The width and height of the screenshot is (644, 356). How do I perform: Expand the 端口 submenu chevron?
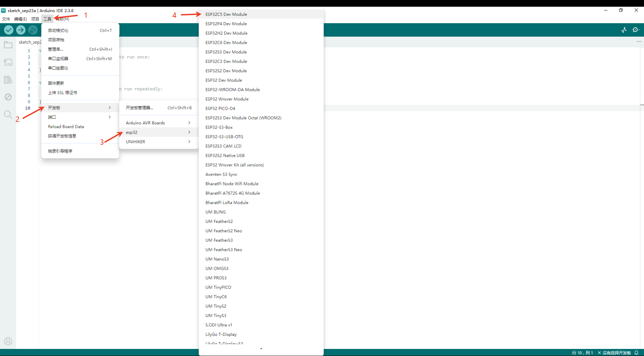pyautogui.click(x=110, y=117)
